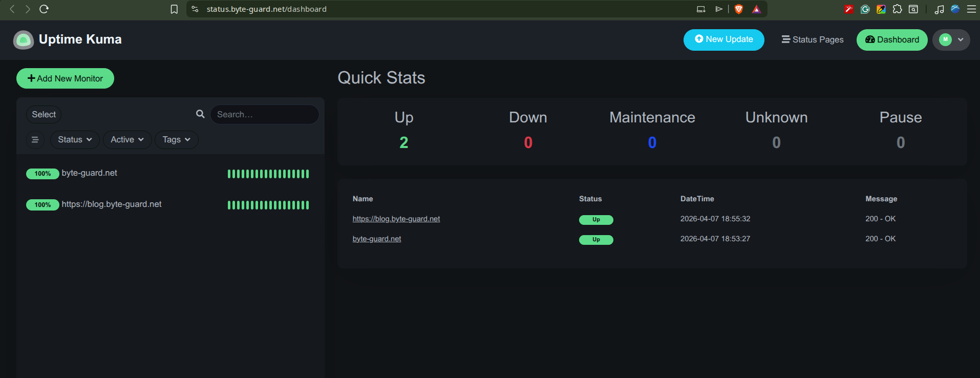This screenshot has width=980, height=378.
Task: Click the blue globe profile icon
Action: coord(955,9)
